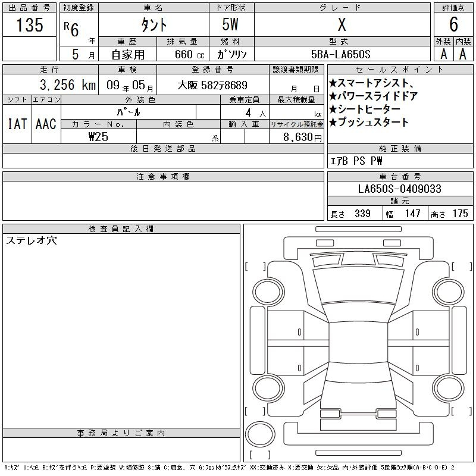The width and height of the screenshot is (476, 476).
Task: Select the 事務局よりご案内 header
Action: pyautogui.click(x=121, y=433)
